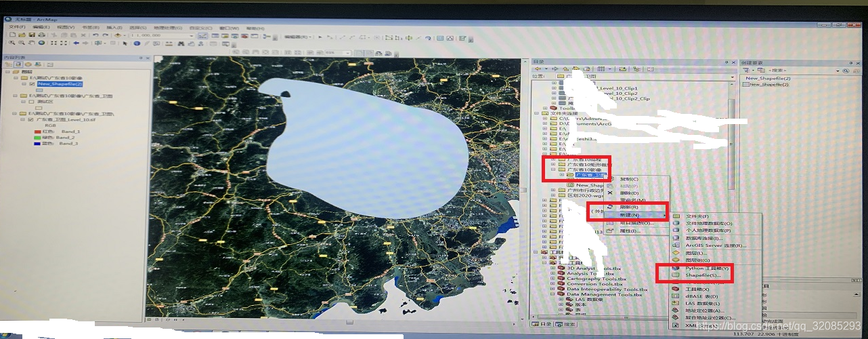
Task: Select Data Interoperability Tools.tbx in tree
Action: point(607,289)
